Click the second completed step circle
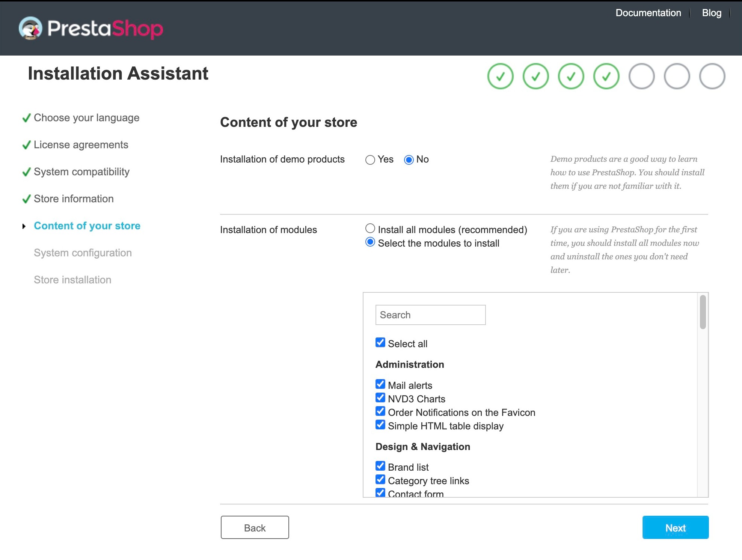The width and height of the screenshot is (742, 560). click(x=535, y=76)
